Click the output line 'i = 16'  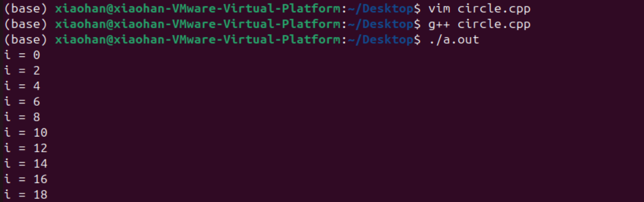[26, 180]
